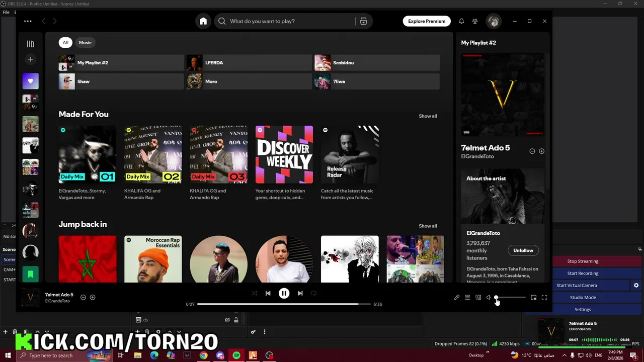Viewport: 644px width, 362px height.
Task: Open the Connect to a device icon
Action: coord(478,297)
